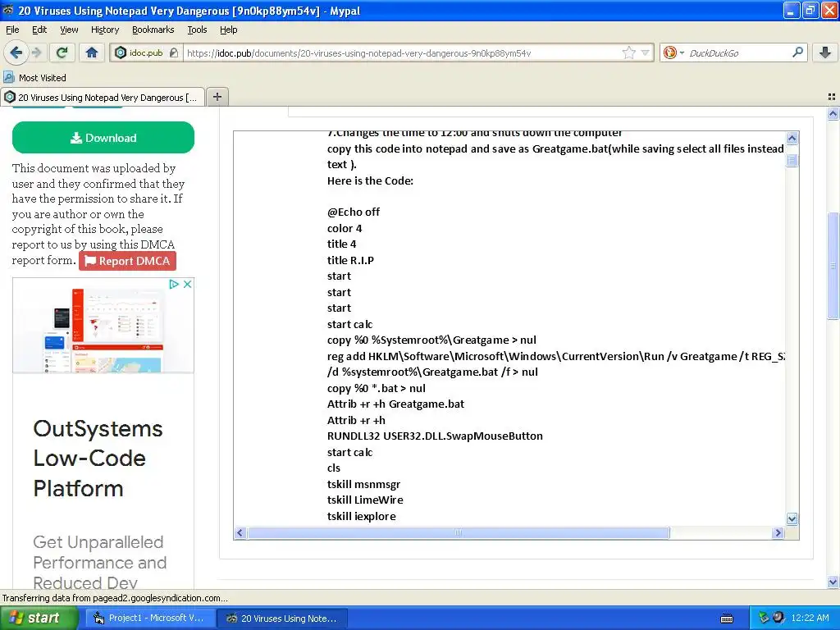Image resolution: width=840 pixels, height=630 pixels.
Task: Click the 'copy %0 *.bat > nul' line
Action: pyautogui.click(x=376, y=388)
